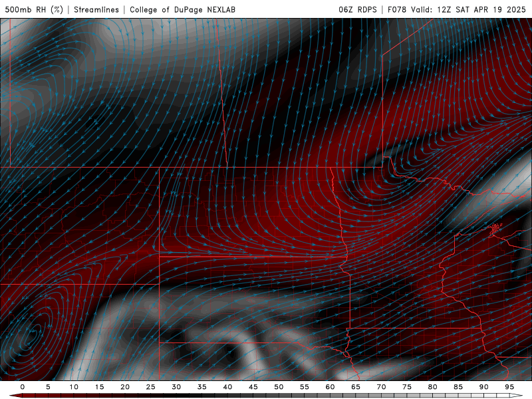Click the 90 label on the RH legend

point(483,387)
